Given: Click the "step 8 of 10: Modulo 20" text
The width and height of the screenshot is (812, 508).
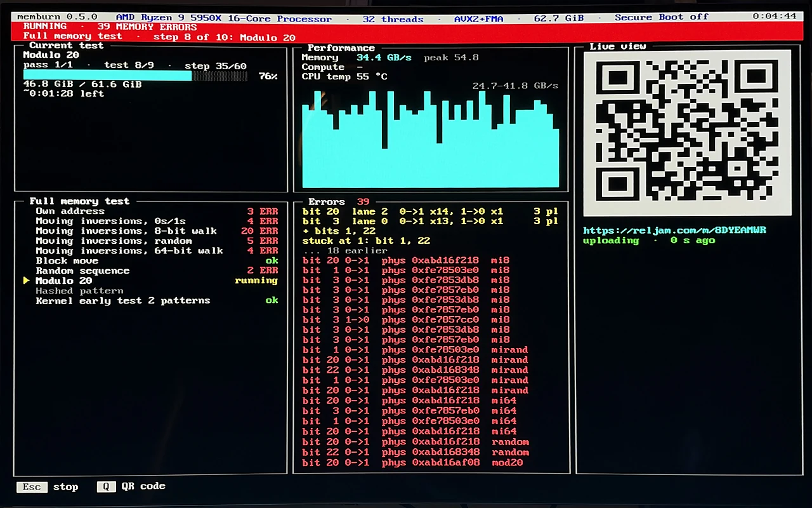Looking at the screenshot, I should click(225, 37).
